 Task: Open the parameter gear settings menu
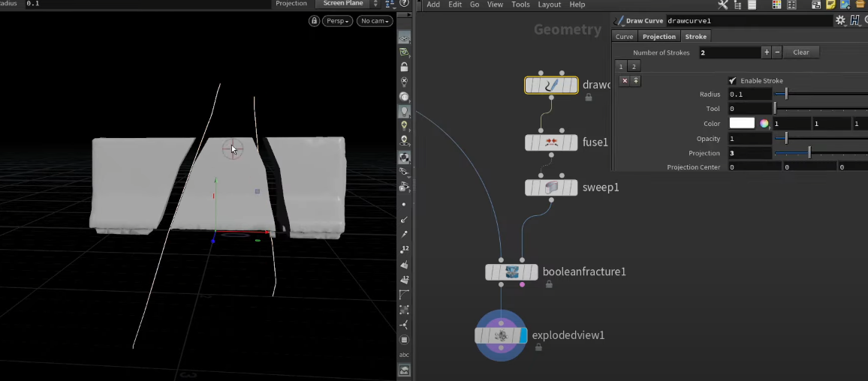pyautogui.click(x=840, y=21)
